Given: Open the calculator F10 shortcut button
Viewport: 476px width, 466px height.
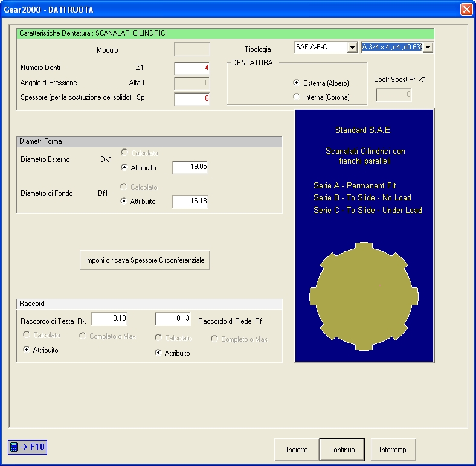Looking at the screenshot, I should (27, 447).
